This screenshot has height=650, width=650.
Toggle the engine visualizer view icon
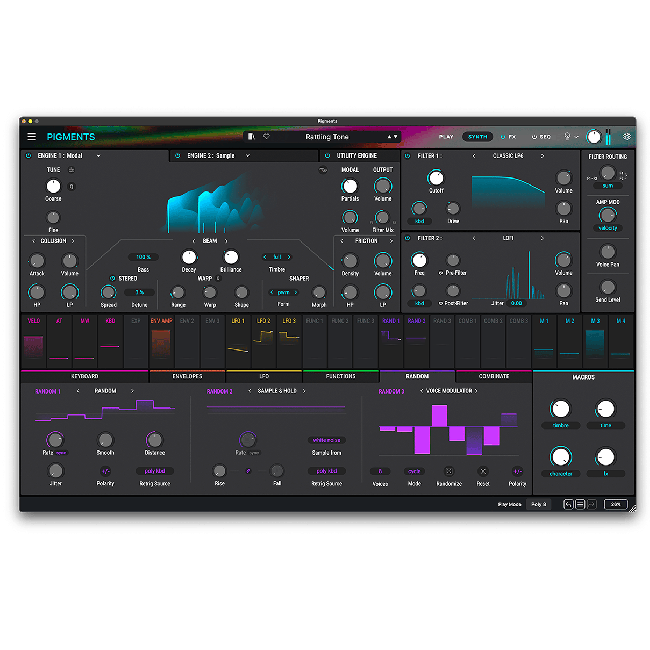[323, 170]
